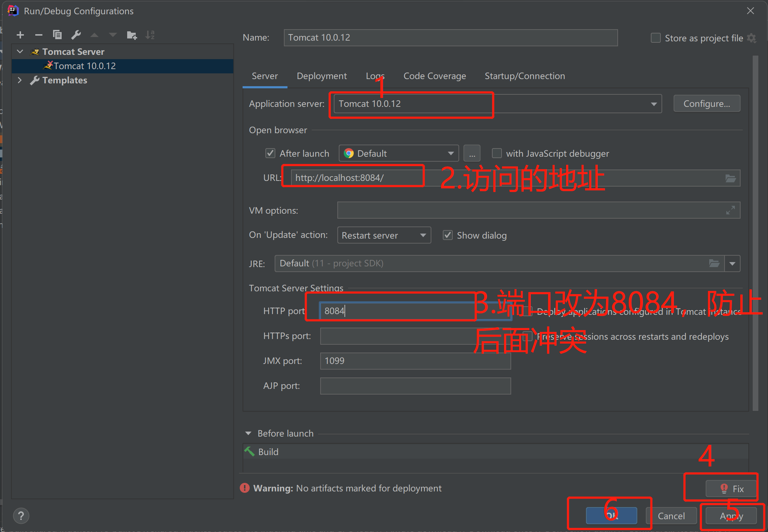Expand the Templates tree node
This screenshot has height=532, width=768.
tap(20, 80)
